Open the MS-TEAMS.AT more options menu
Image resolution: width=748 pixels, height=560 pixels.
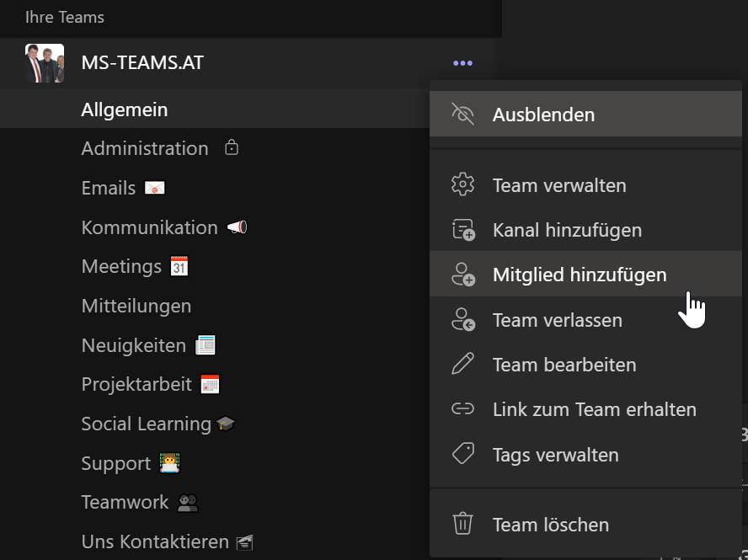point(462,63)
